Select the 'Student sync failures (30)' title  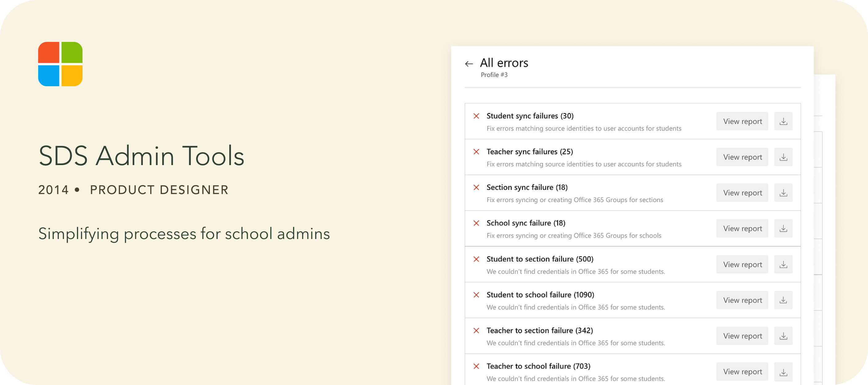coord(530,116)
